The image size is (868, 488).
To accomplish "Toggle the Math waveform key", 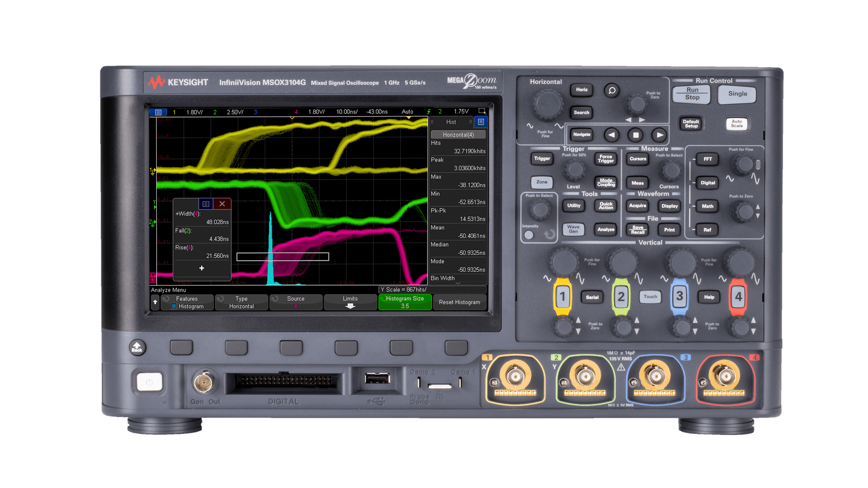I will pyautogui.click(x=707, y=206).
